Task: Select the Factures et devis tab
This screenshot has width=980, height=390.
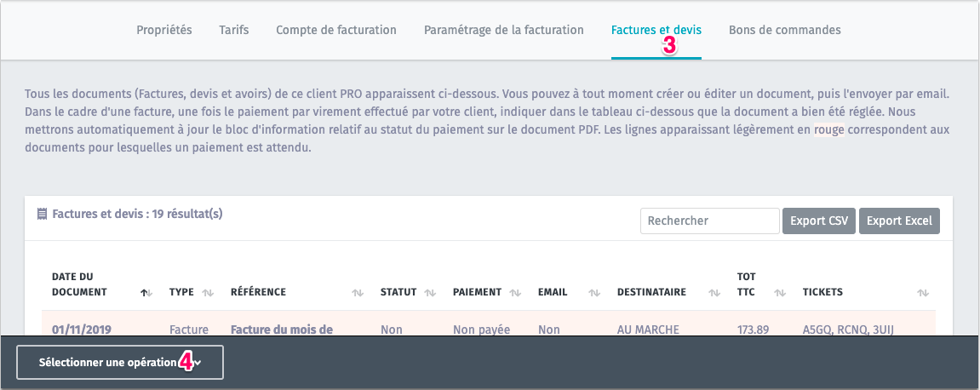Action: coord(656,30)
